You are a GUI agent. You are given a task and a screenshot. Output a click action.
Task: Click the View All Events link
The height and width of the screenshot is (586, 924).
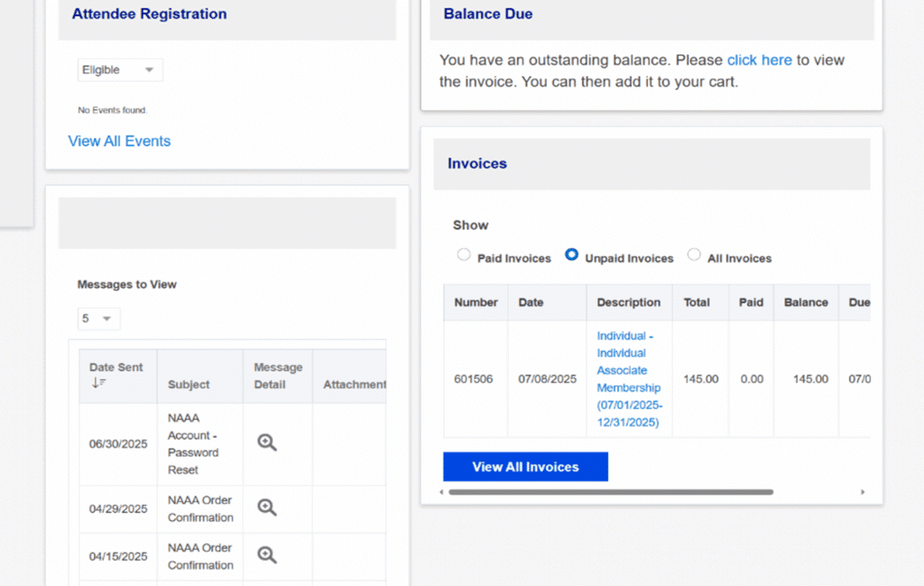coord(119,142)
